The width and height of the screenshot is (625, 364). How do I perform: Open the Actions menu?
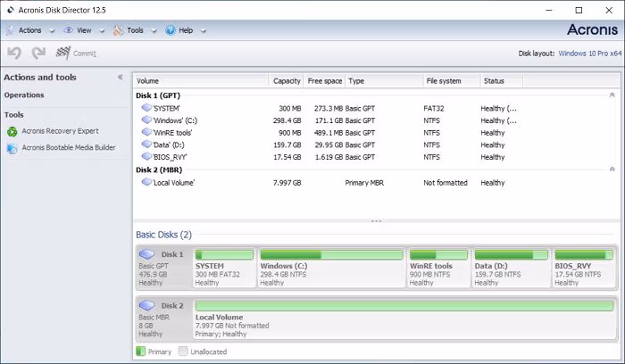coord(29,30)
